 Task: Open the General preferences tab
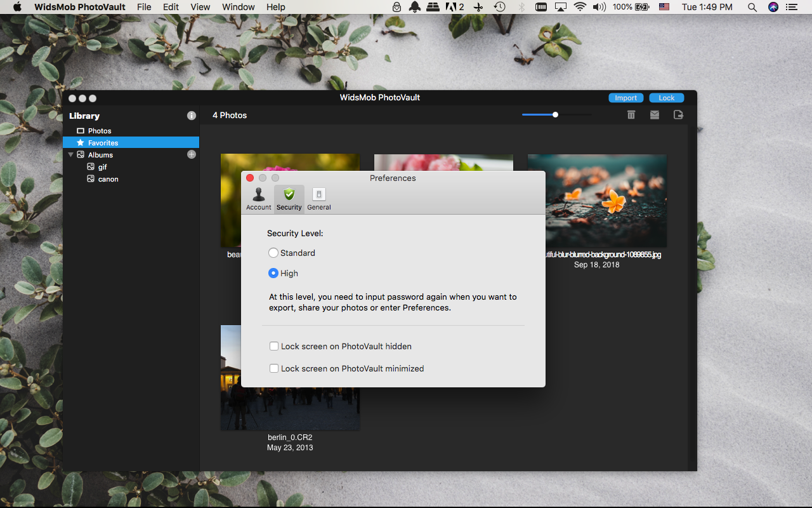[x=319, y=199]
